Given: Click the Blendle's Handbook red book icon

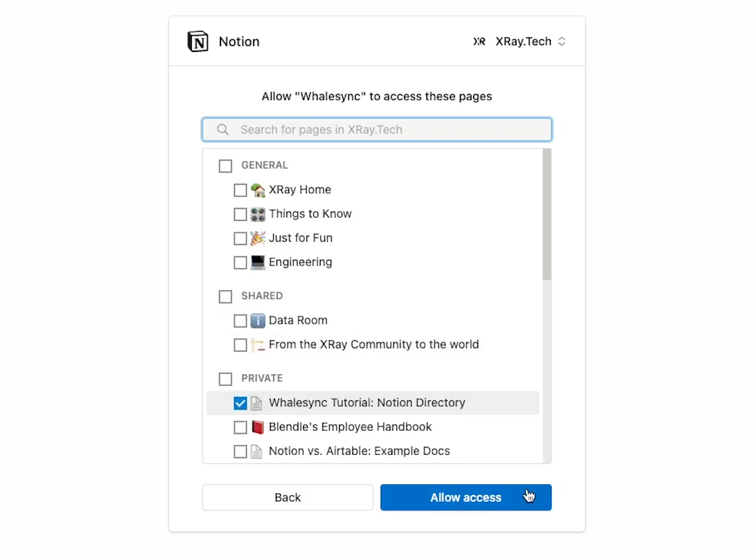Looking at the screenshot, I should pyautogui.click(x=258, y=427).
